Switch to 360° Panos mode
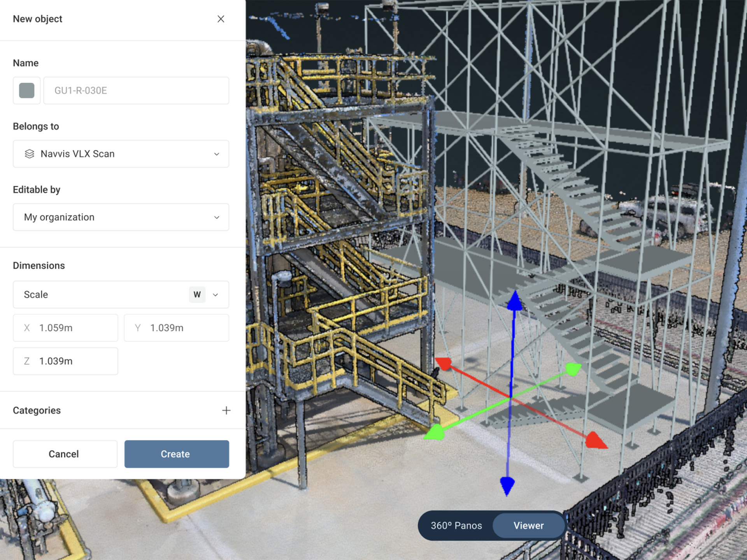The height and width of the screenshot is (560, 747). [456, 525]
